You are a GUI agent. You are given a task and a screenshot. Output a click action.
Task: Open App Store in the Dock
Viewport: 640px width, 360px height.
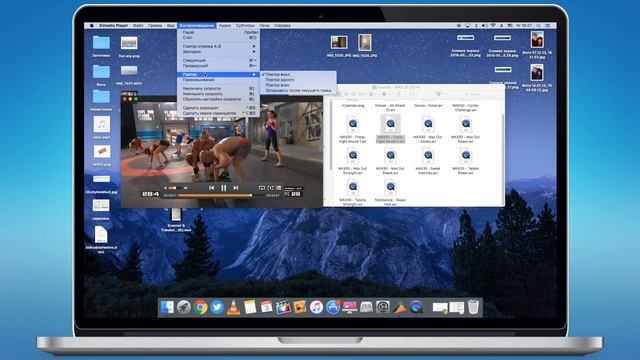333,307
